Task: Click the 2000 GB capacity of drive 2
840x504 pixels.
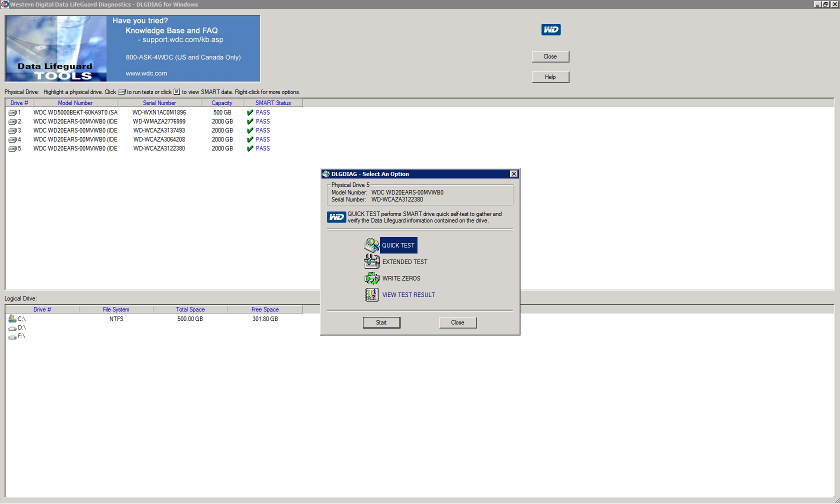Action: tap(222, 121)
